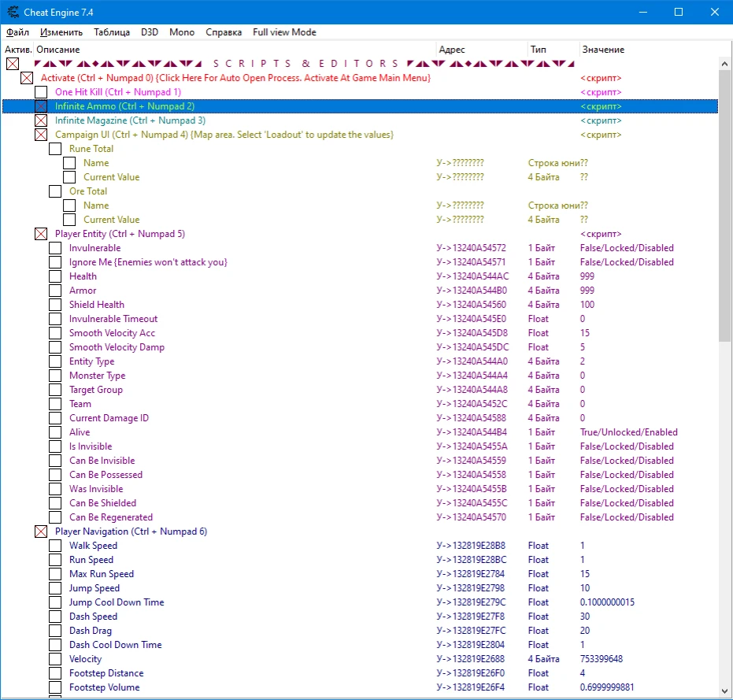This screenshot has height=700, width=733.
Task: Open the Таблица menu
Action: (112, 32)
